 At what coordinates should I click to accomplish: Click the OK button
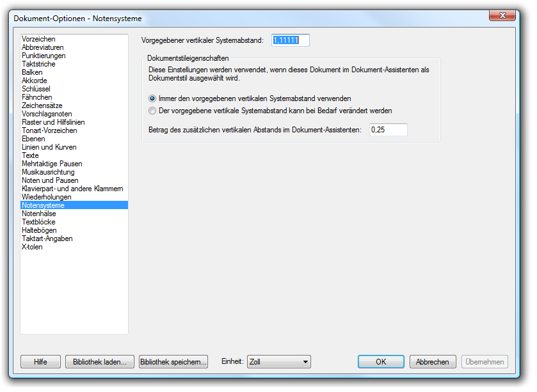pyautogui.click(x=381, y=362)
